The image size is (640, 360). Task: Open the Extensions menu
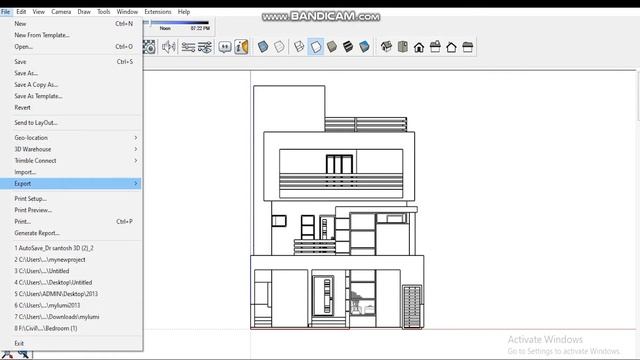click(x=158, y=12)
